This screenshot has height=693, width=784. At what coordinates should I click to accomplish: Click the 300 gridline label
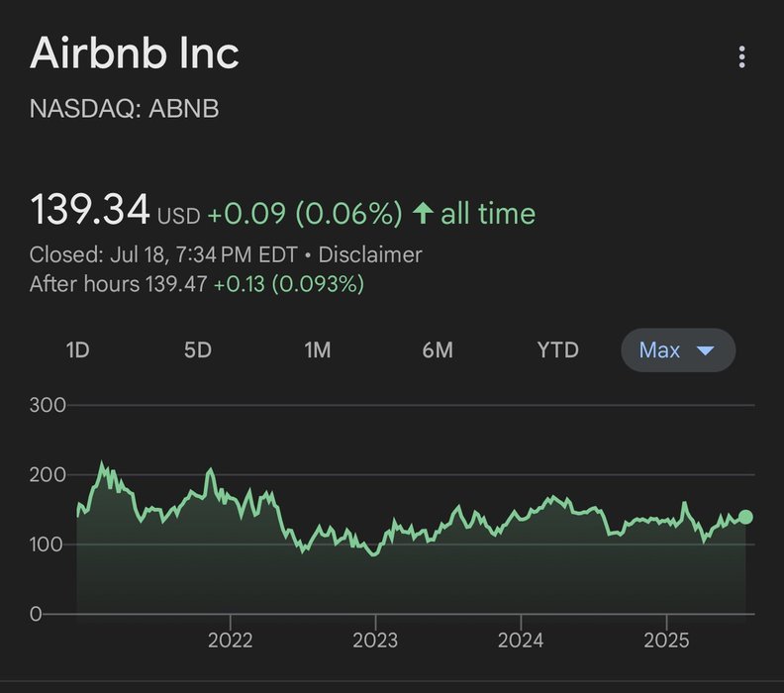point(48,405)
